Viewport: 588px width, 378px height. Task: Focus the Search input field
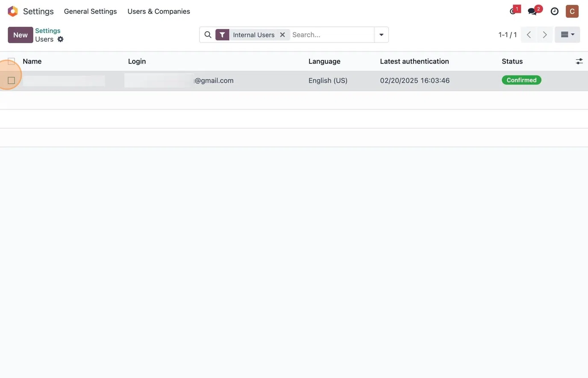point(331,35)
